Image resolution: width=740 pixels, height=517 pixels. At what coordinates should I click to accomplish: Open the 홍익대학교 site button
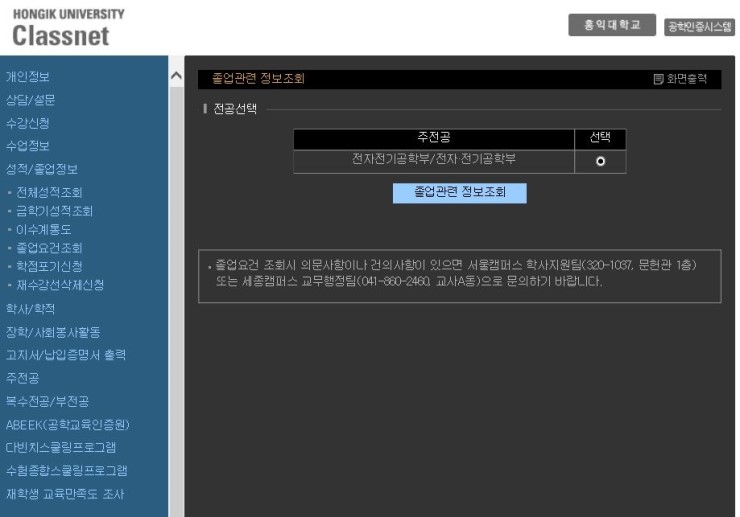(612, 25)
